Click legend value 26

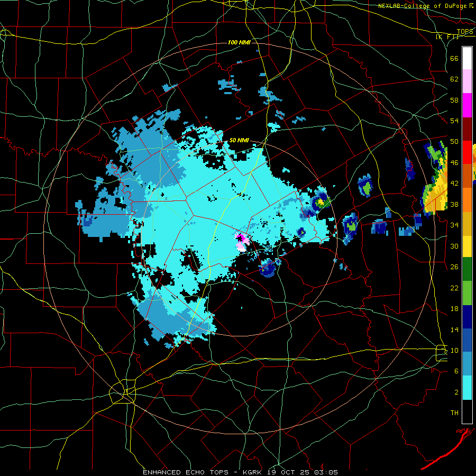[454, 267]
